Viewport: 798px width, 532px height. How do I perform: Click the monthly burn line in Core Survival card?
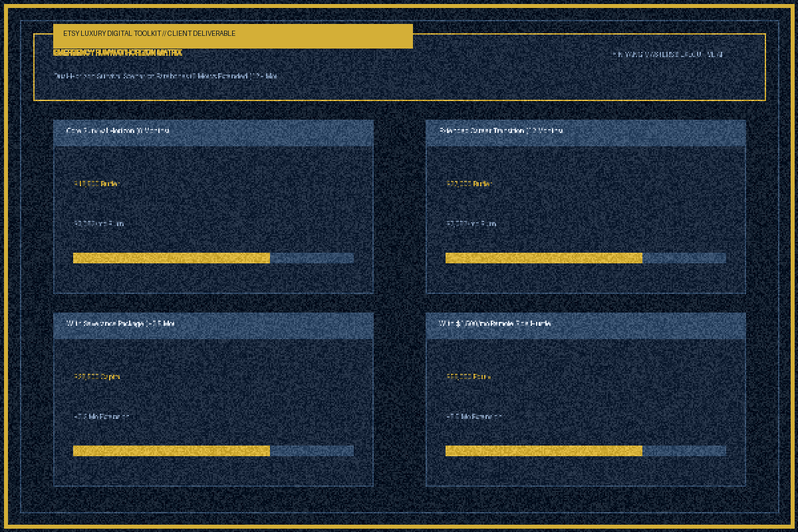[x=98, y=223]
